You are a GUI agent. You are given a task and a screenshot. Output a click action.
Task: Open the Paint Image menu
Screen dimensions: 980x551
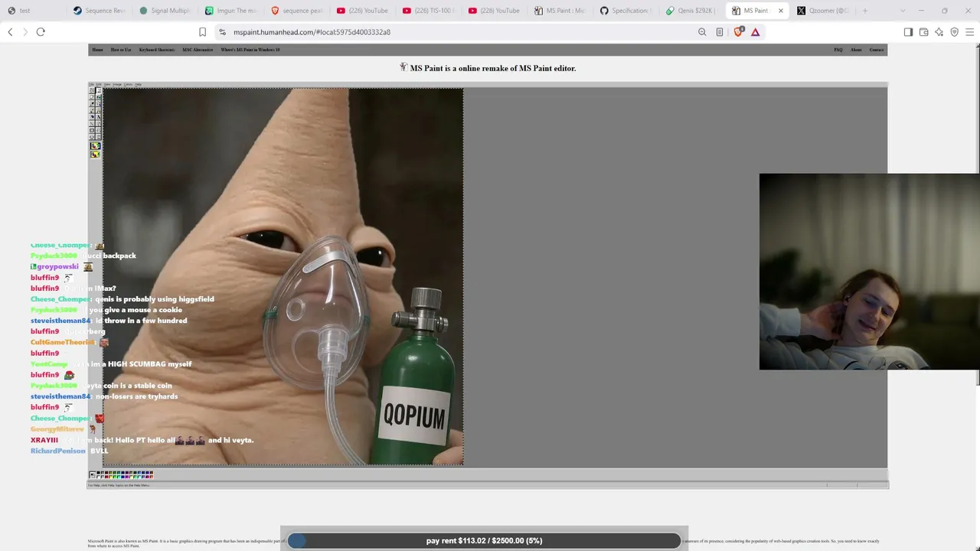[117, 84]
